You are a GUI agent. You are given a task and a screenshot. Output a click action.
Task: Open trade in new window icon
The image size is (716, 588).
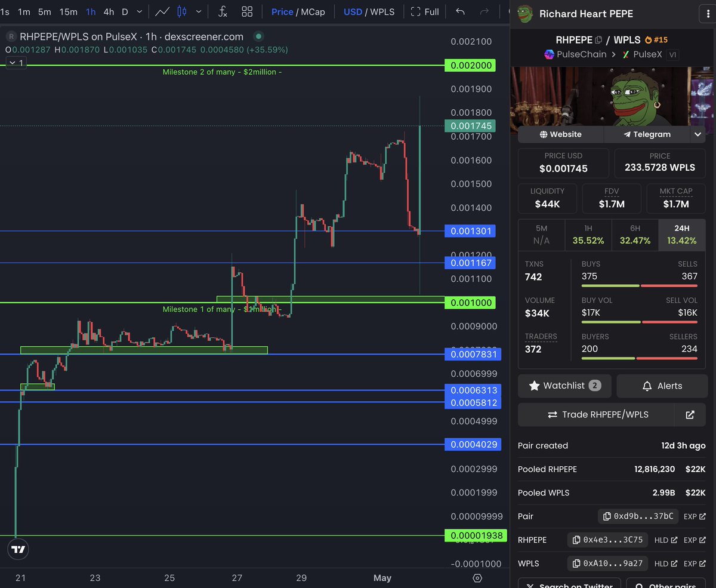tap(690, 414)
